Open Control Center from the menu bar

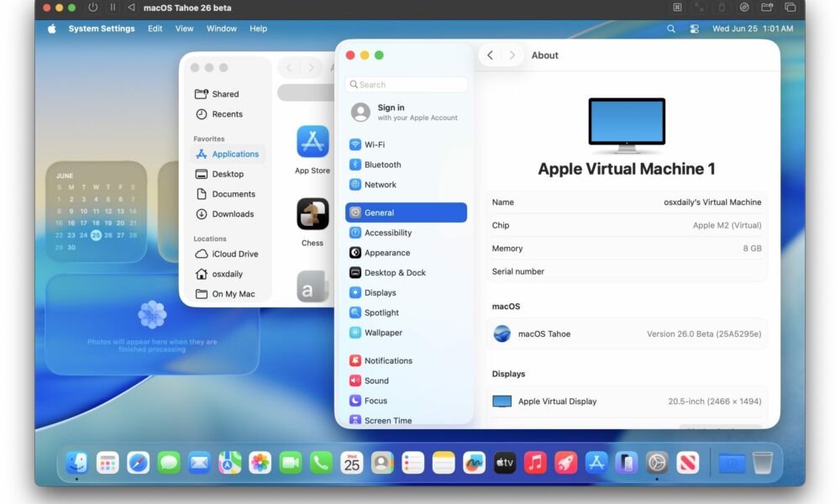[695, 29]
